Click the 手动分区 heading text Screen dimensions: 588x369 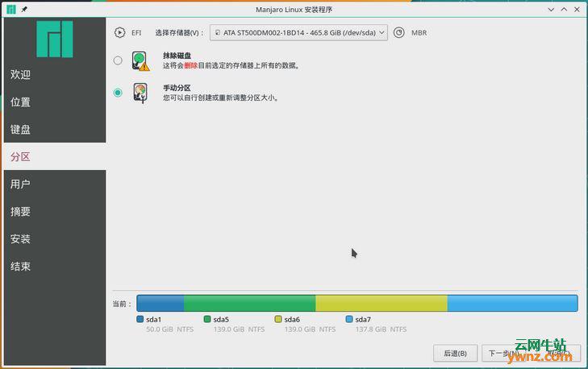[177, 88]
